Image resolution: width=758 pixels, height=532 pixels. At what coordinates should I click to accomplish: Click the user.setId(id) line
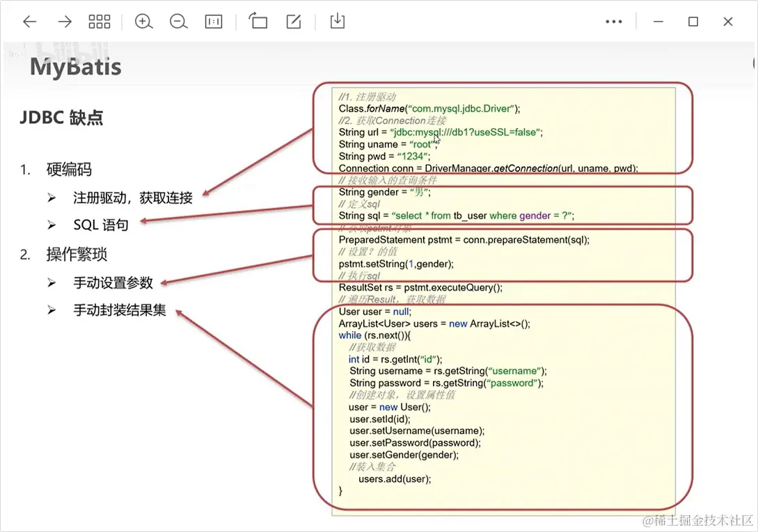(379, 419)
